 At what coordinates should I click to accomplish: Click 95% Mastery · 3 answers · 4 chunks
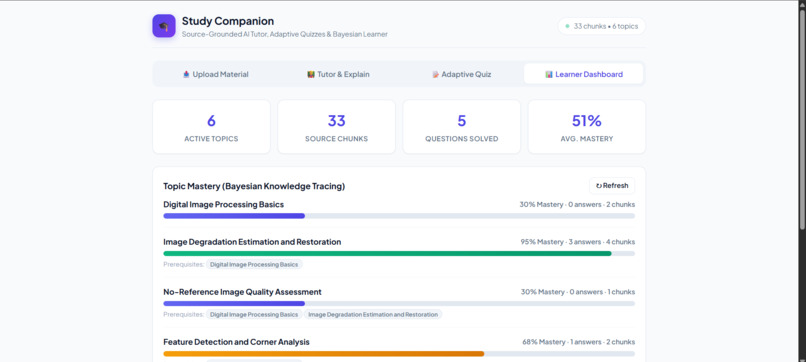tap(578, 242)
